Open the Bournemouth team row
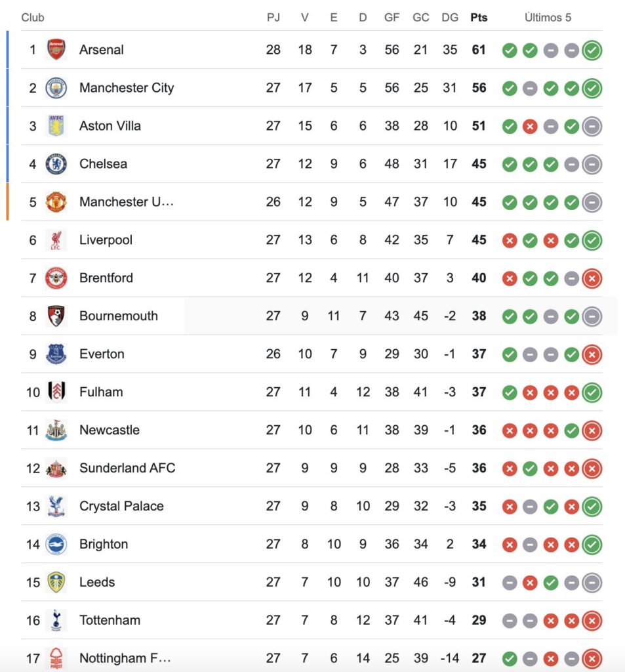This screenshot has height=672, width=625. (118, 316)
